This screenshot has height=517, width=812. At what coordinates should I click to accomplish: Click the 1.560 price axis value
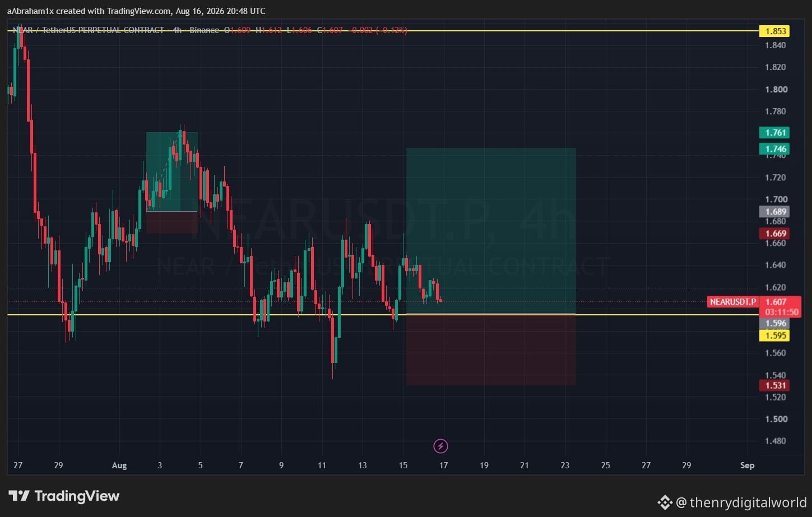pos(776,353)
